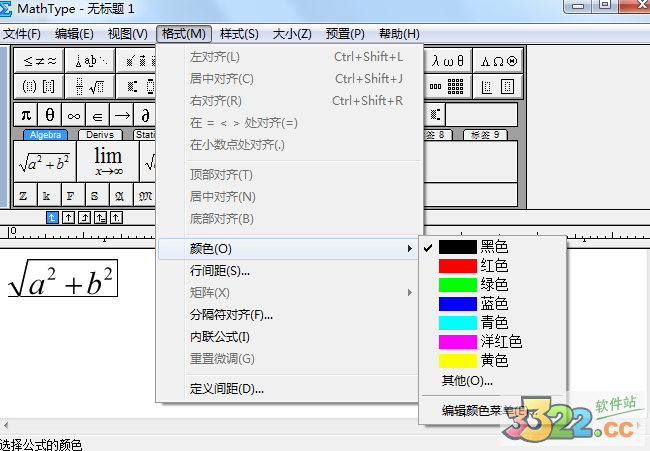Open the 文件(F) menu
The height and width of the screenshot is (451, 650).
22,34
